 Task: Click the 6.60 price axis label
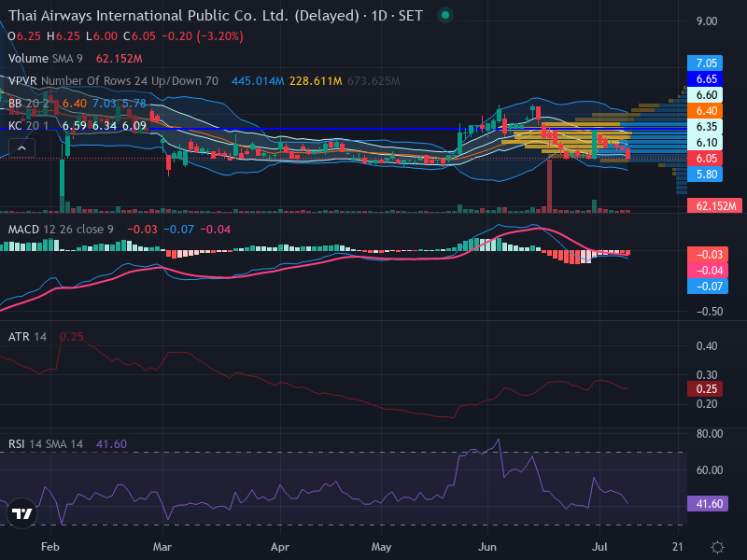pyautogui.click(x=705, y=95)
